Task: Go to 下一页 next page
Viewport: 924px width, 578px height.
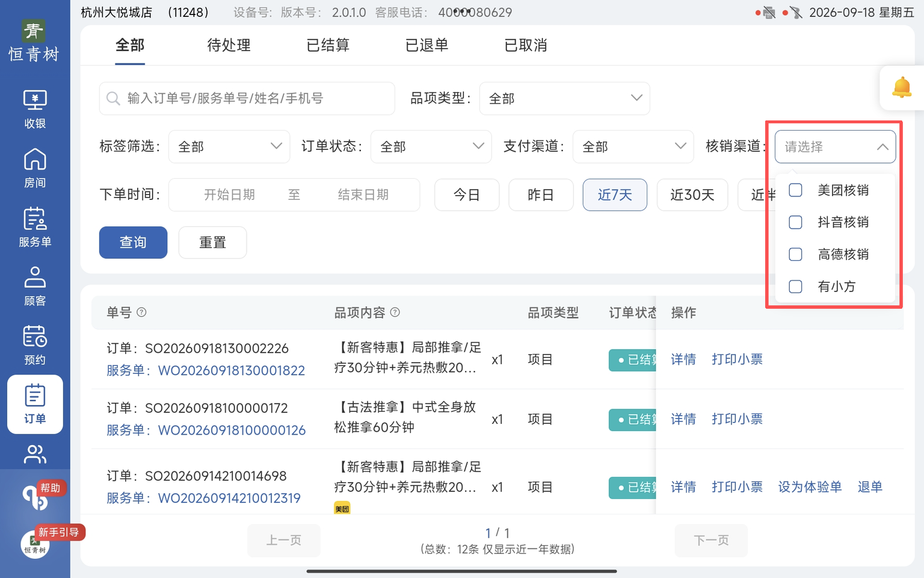Action: click(x=711, y=540)
